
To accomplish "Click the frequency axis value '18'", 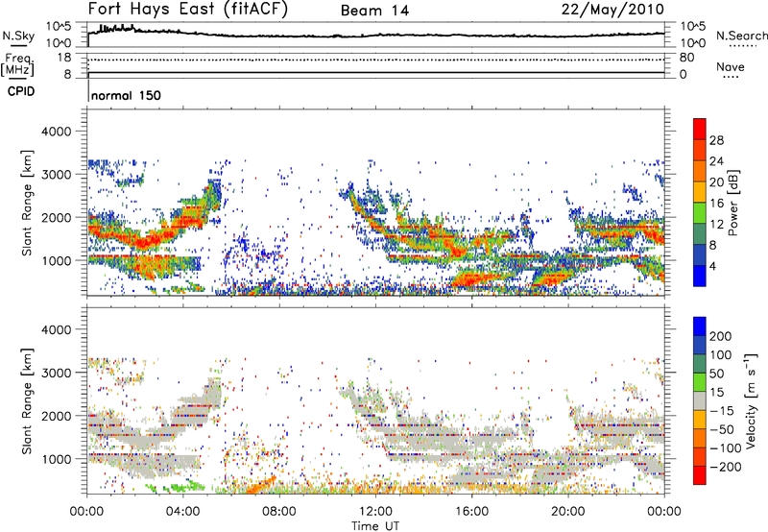I will point(64,58).
